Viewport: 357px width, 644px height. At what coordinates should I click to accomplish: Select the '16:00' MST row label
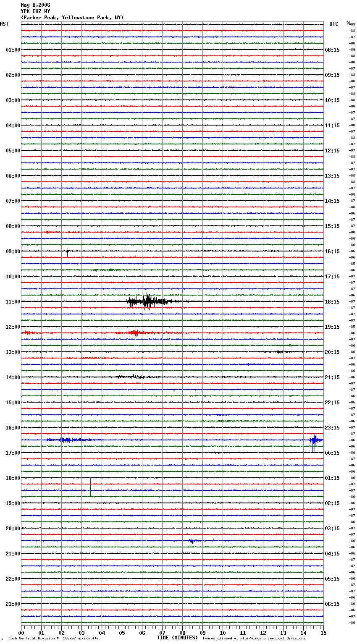pyautogui.click(x=13, y=428)
